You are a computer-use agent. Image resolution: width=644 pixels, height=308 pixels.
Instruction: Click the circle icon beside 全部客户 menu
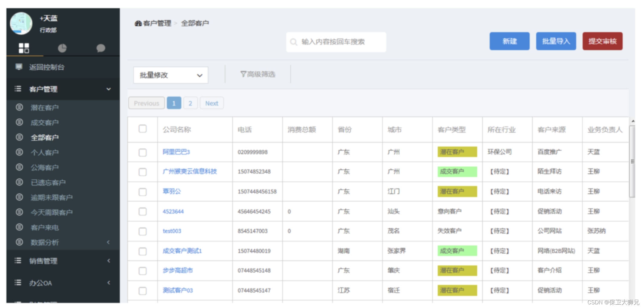[19, 137]
